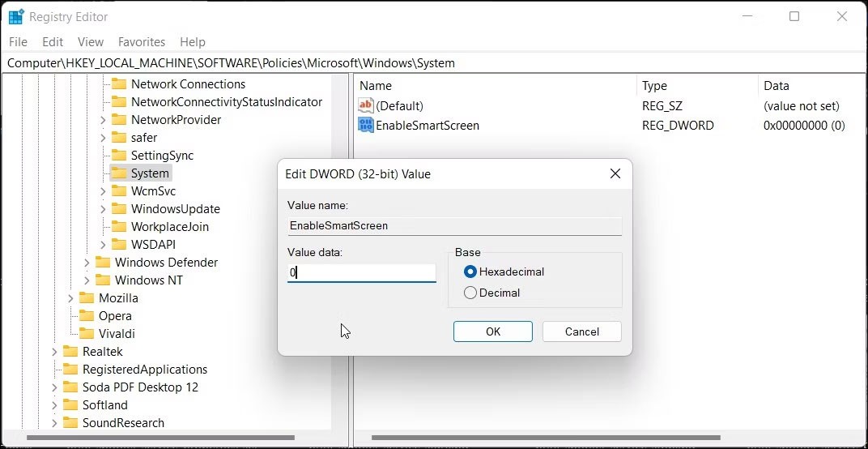Expand the NetworkProvider tree node

pyautogui.click(x=103, y=120)
